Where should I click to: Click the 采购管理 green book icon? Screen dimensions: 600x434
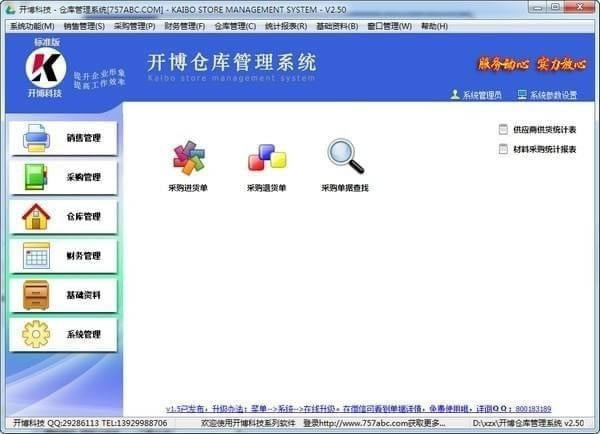pyautogui.click(x=36, y=177)
